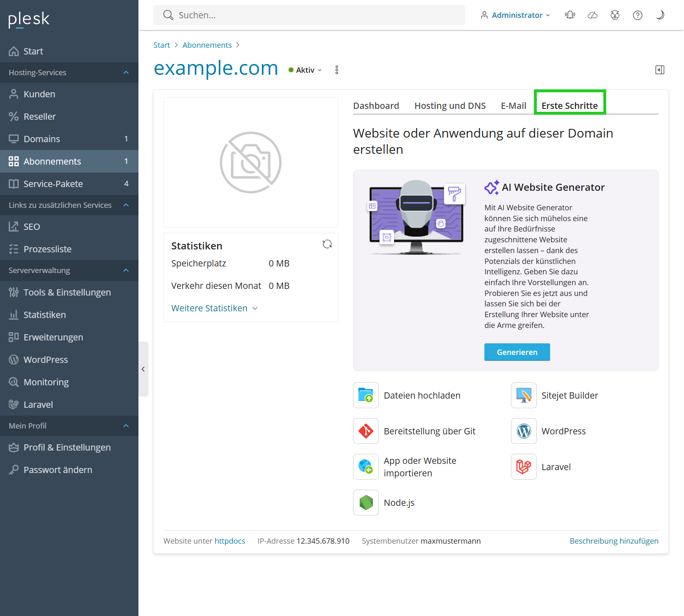Open the three-dot menu next to Aktiv

pyautogui.click(x=337, y=70)
